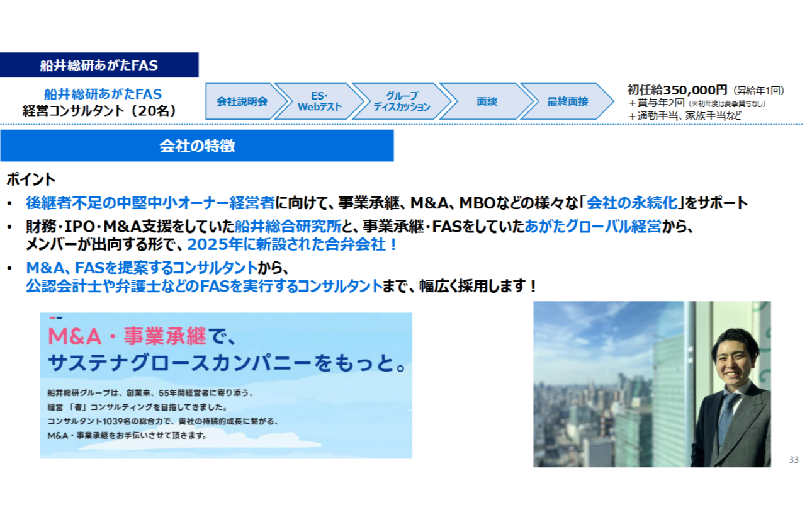The width and height of the screenshot is (812, 529).
Task: Click the あがたグローバル経営 highlighted text
Action: pos(592,227)
